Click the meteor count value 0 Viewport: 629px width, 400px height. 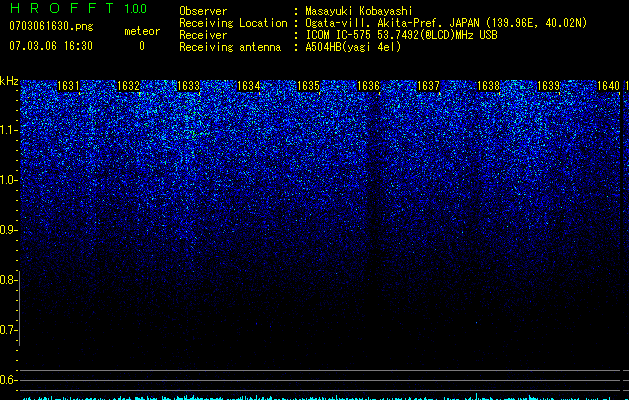coord(142,46)
